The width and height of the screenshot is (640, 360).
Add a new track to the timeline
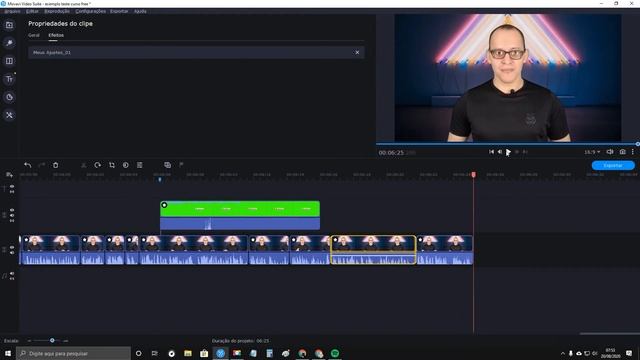(9, 175)
